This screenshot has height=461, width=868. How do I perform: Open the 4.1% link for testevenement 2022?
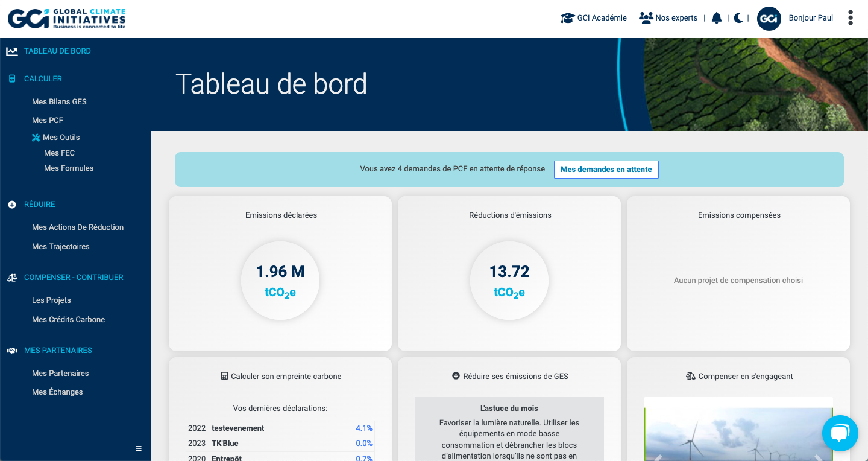(363, 428)
